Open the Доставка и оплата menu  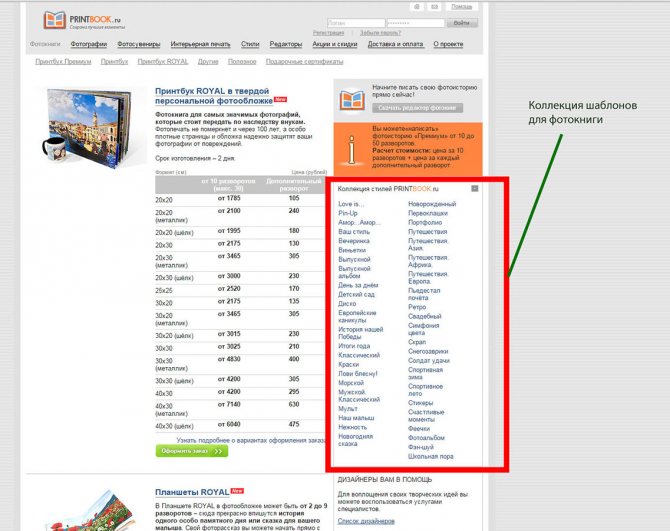(x=396, y=45)
